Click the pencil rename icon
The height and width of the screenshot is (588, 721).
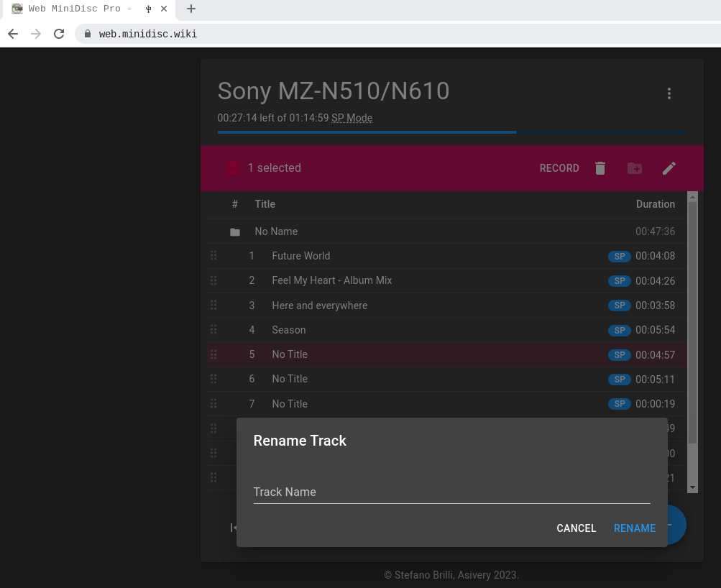click(669, 168)
